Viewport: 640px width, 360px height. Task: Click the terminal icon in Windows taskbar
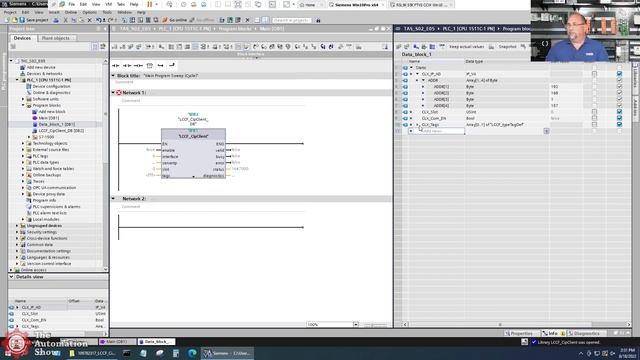127,353
